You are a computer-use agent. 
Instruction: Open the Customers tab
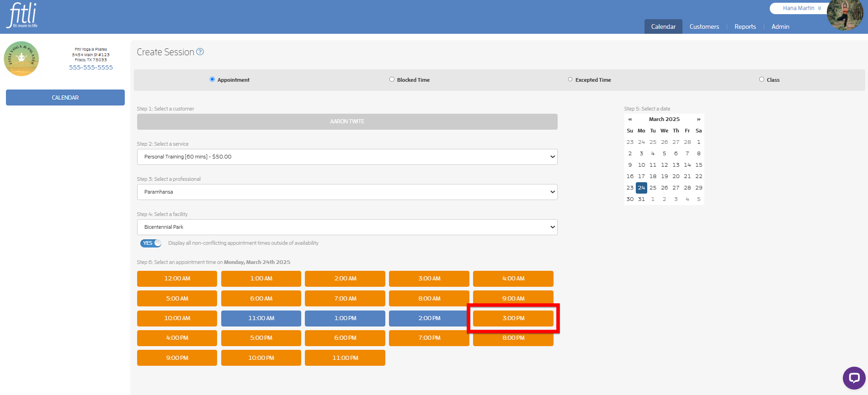point(704,26)
